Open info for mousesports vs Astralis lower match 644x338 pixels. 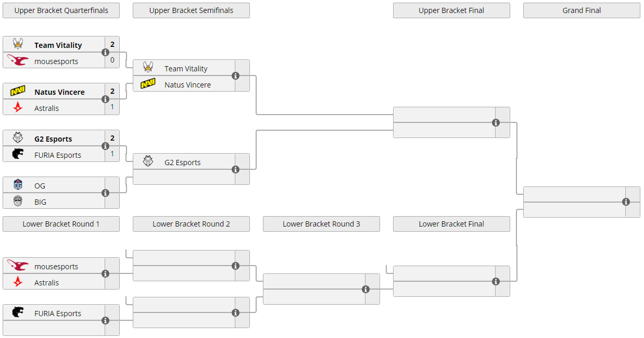click(x=106, y=274)
